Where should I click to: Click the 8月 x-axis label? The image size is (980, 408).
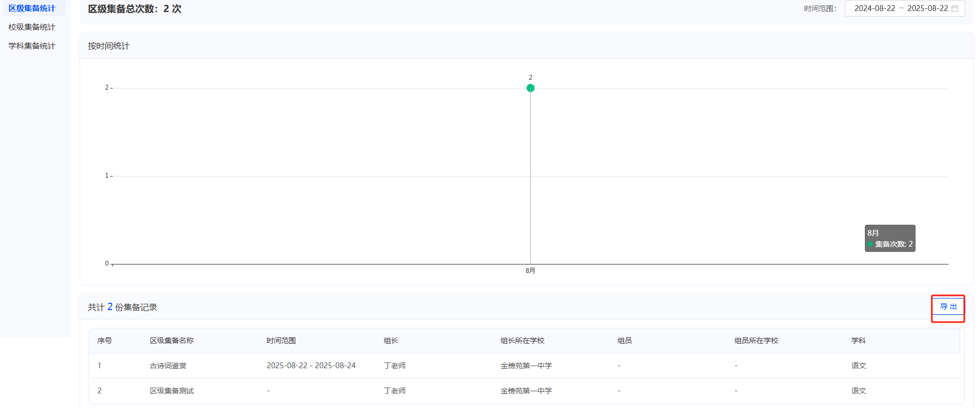tap(530, 271)
